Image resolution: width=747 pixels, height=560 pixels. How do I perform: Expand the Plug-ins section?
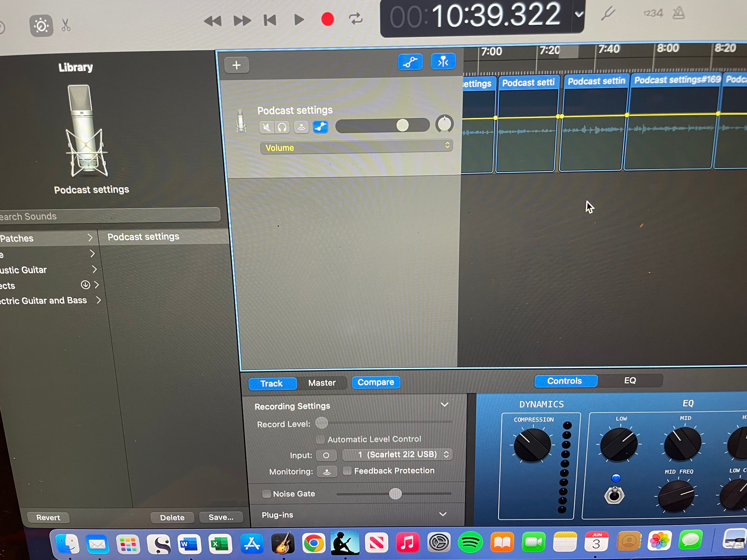(x=443, y=514)
